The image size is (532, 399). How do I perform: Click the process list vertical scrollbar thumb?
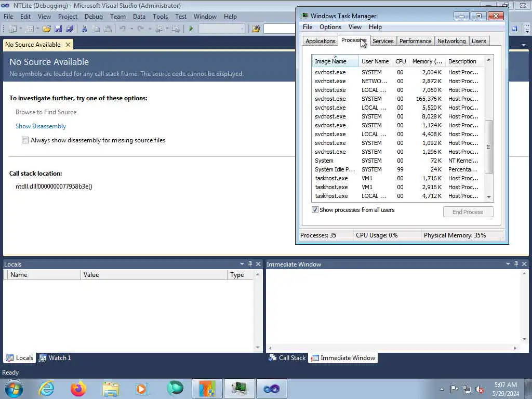(488, 147)
